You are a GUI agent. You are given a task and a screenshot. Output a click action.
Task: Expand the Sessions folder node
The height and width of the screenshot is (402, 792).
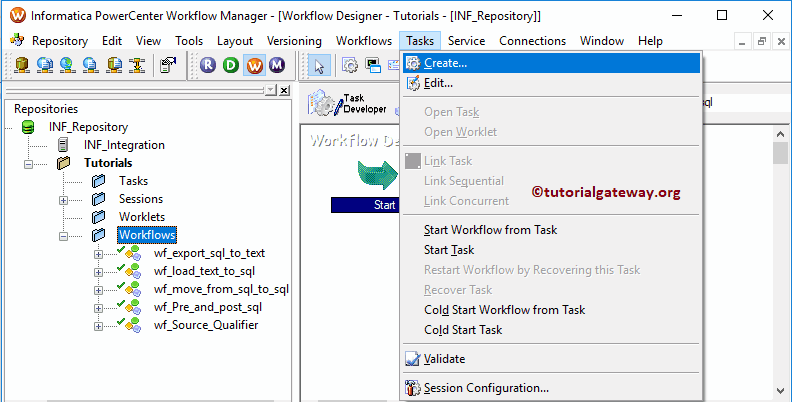tap(63, 200)
